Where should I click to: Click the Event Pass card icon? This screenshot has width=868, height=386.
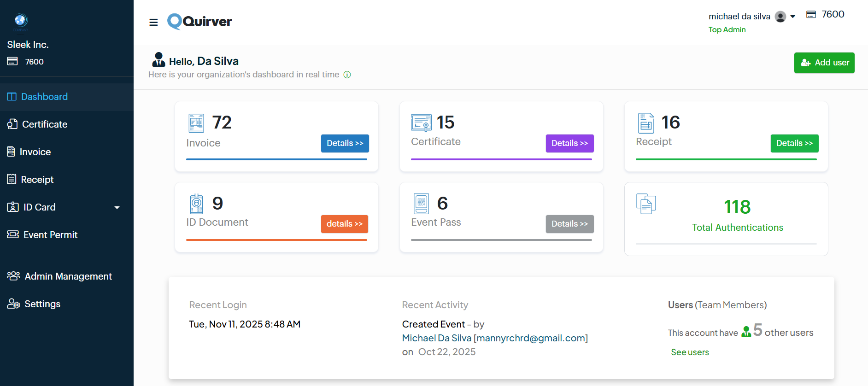[x=421, y=204]
